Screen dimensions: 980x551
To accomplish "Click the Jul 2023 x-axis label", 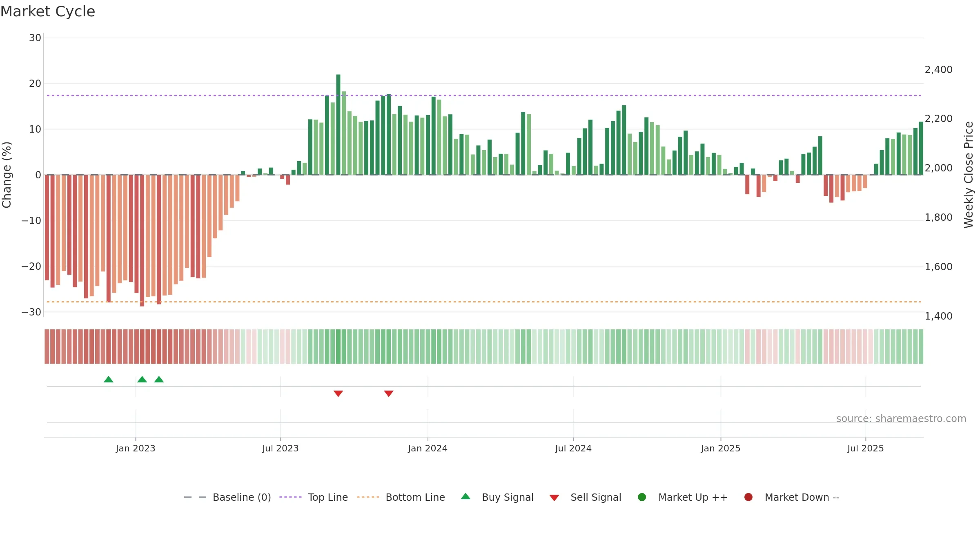I will [281, 448].
